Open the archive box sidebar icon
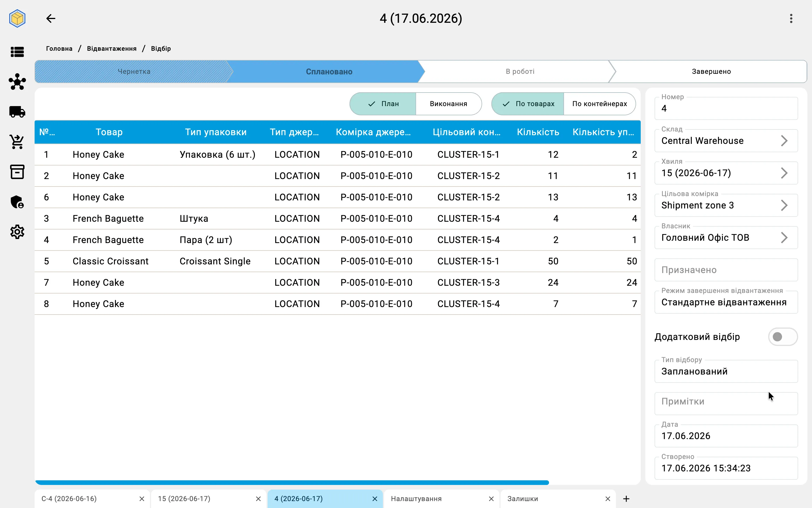Image resolution: width=812 pixels, height=508 pixels. click(x=17, y=172)
